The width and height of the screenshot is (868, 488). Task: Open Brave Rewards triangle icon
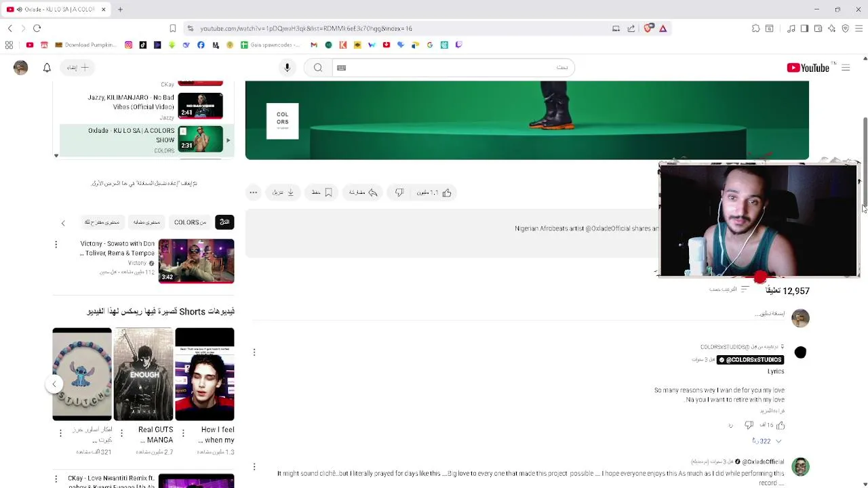click(x=663, y=28)
